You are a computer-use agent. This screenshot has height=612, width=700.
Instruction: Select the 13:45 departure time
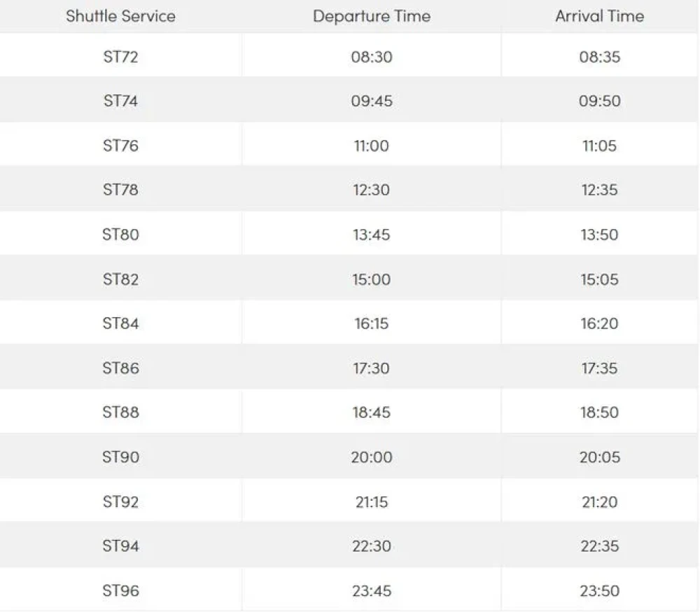click(x=372, y=235)
